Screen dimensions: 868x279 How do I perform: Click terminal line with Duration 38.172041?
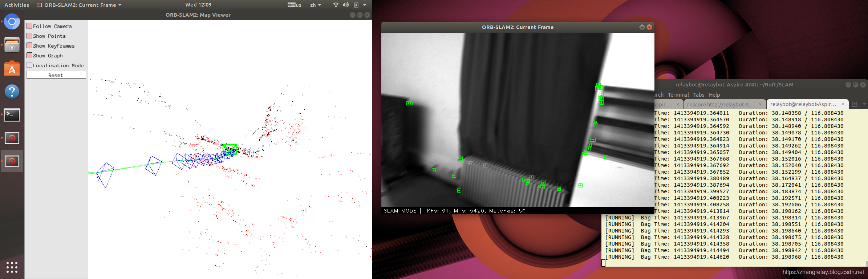coord(749,185)
